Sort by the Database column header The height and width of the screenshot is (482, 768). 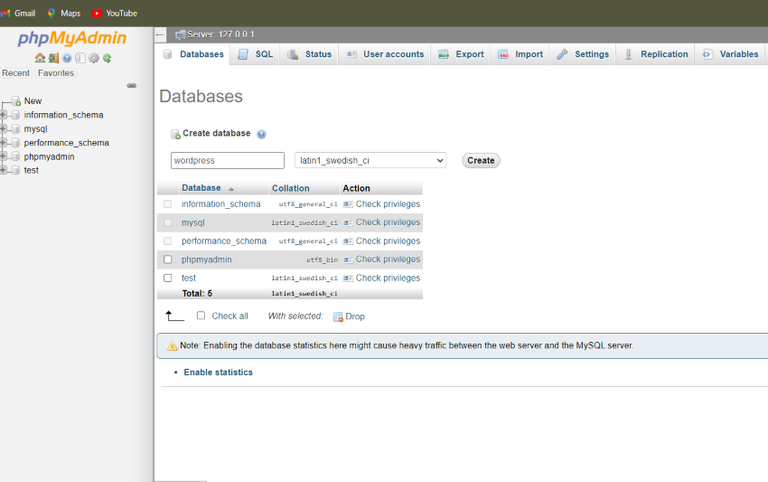(201, 188)
